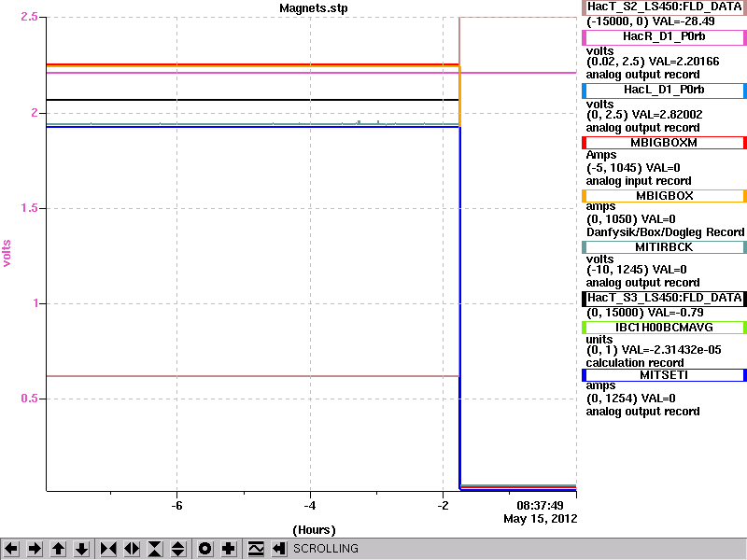747x560 pixels.
Task: Compress the vertical axis hourglass icon
Action: (155, 549)
